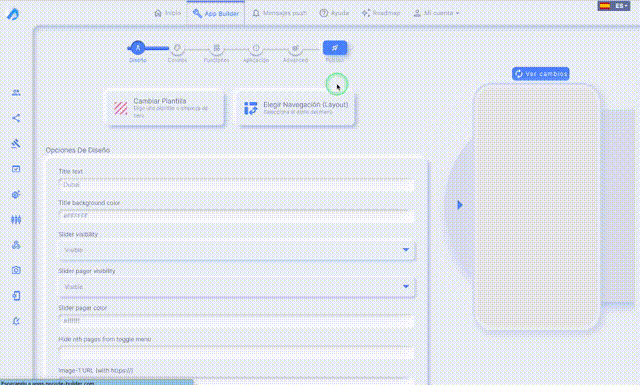Click the Opciones De Diseño heading

coord(78,150)
